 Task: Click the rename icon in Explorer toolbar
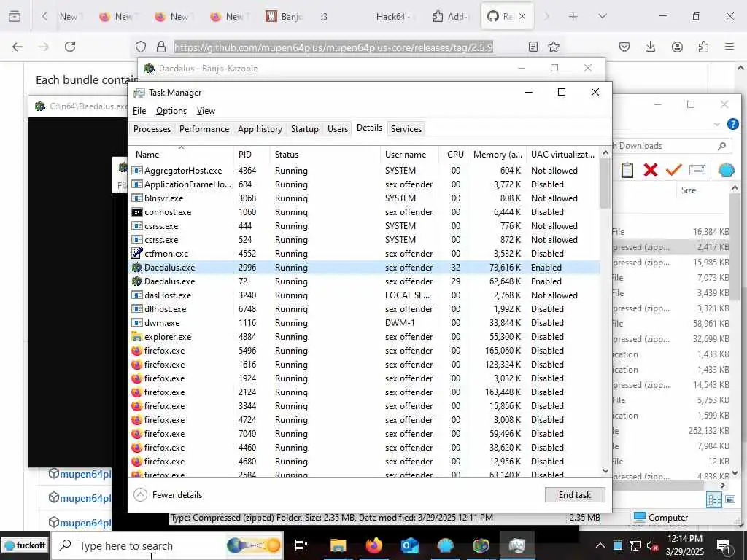tap(697, 169)
